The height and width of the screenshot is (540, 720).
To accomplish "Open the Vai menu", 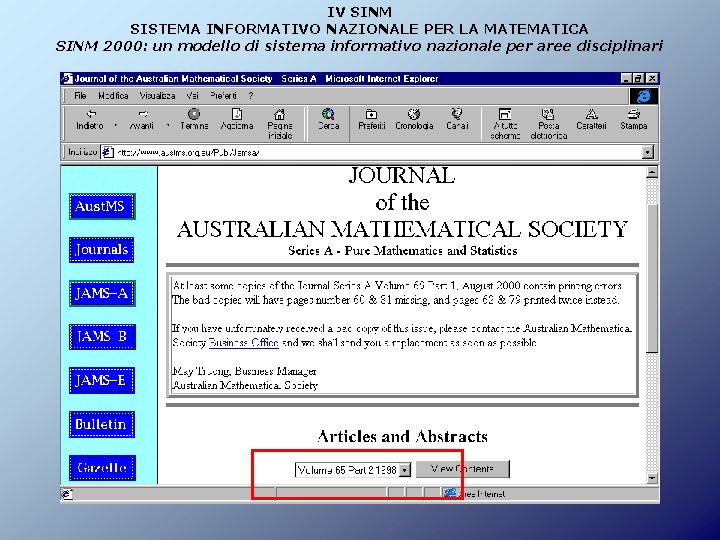I will click(192, 96).
